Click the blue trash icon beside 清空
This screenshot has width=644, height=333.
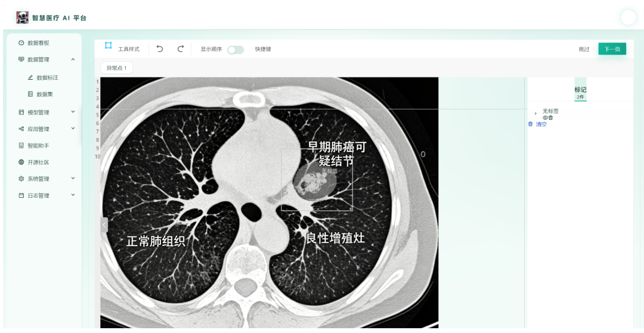530,124
